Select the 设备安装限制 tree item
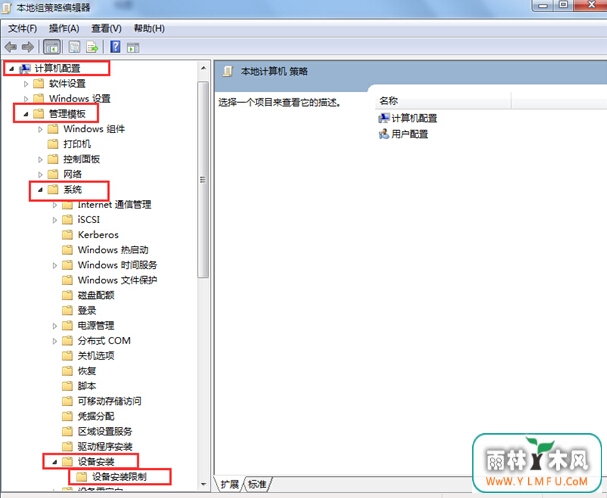607x498 pixels. [119, 477]
